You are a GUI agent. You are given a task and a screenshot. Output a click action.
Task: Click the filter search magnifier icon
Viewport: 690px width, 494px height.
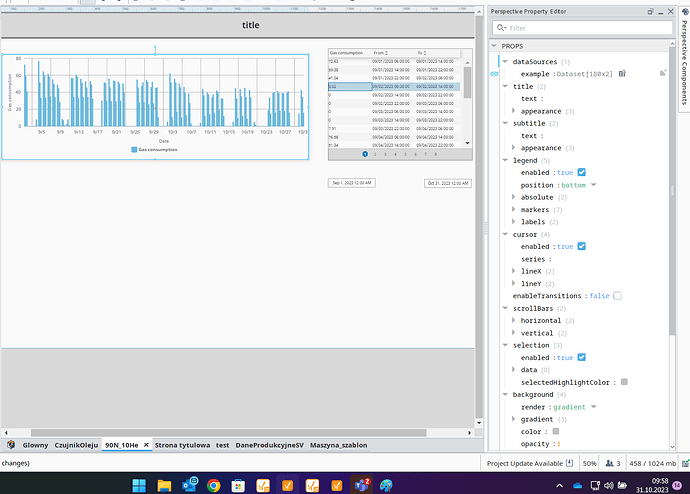coord(501,28)
